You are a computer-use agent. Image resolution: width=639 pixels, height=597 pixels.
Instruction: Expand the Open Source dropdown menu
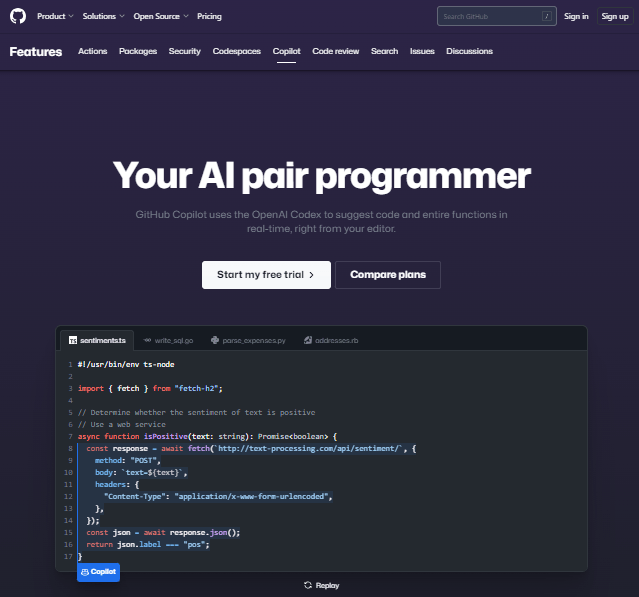(161, 17)
